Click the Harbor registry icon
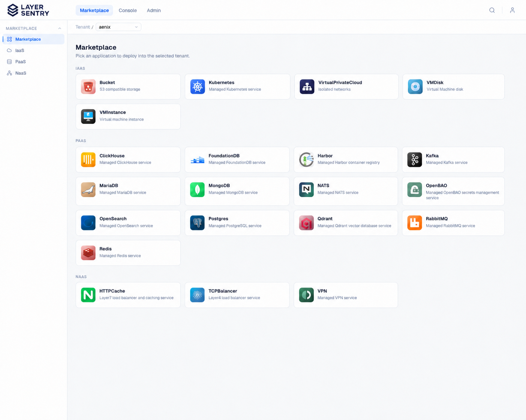 pyautogui.click(x=306, y=160)
